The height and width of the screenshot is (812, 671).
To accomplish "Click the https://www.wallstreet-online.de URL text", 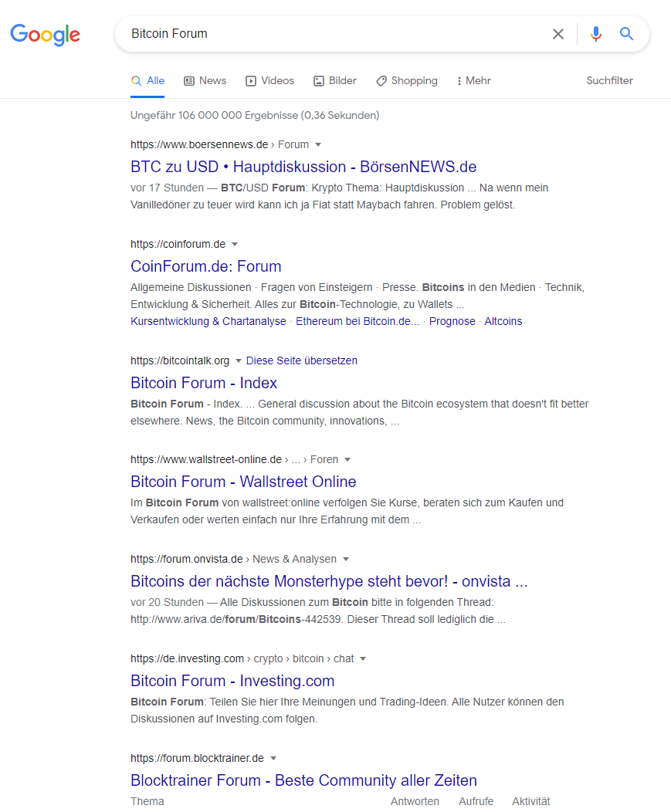I will click(x=206, y=459).
